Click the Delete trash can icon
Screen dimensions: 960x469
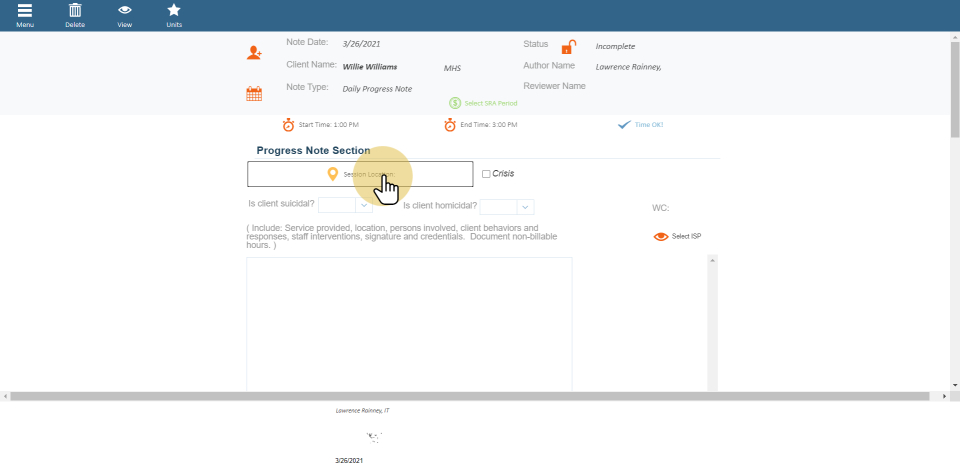pos(75,11)
